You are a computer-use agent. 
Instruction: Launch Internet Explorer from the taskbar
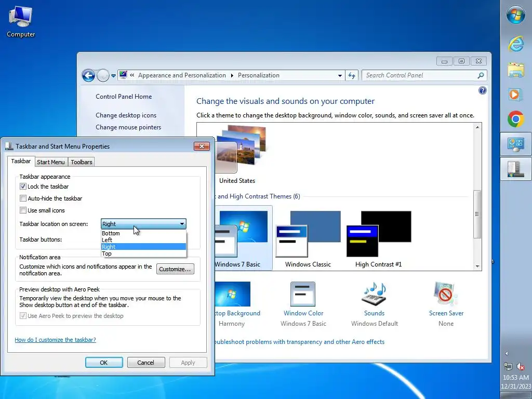(x=516, y=44)
